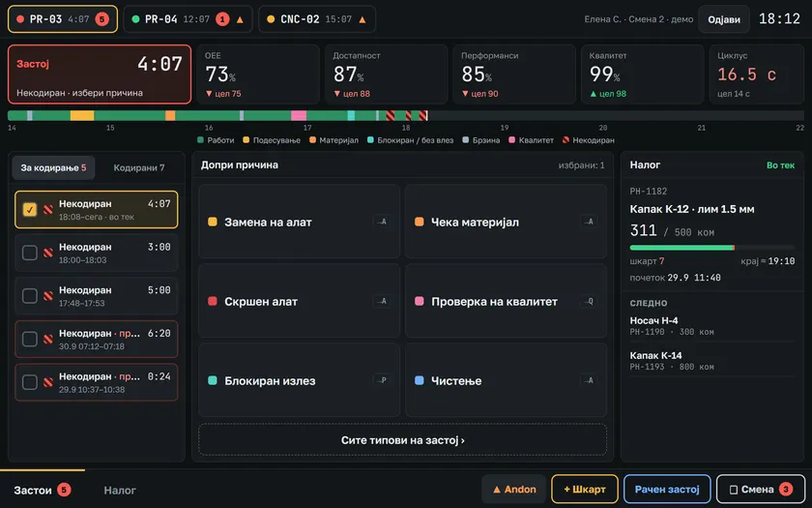This screenshot has height=508, width=812.
Task: Click the order progress bar 311/500
Action: click(x=712, y=248)
